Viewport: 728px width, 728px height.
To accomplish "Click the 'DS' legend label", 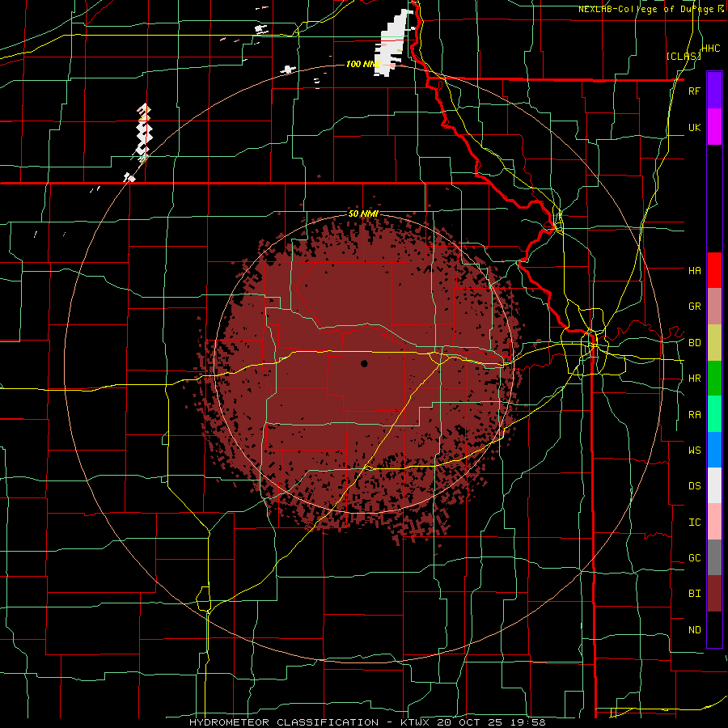I will click(x=694, y=486).
